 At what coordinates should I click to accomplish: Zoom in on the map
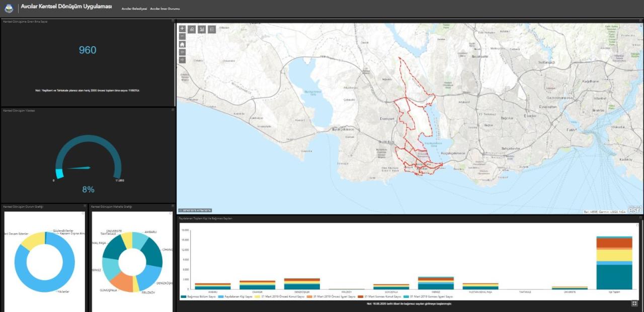(182, 29)
